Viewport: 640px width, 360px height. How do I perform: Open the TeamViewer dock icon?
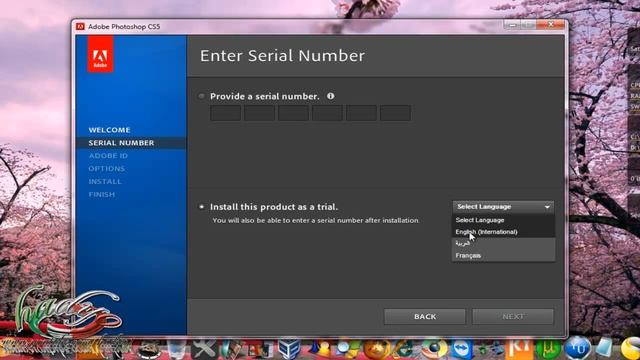click(462, 349)
